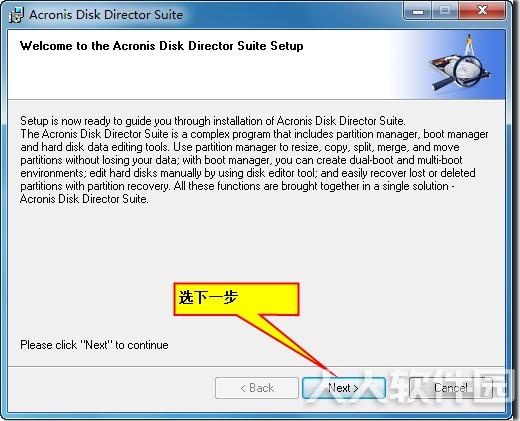Image resolution: width=520 pixels, height=421 pixels.
Task: Click the < Back button
Action: tap(257, 388)
